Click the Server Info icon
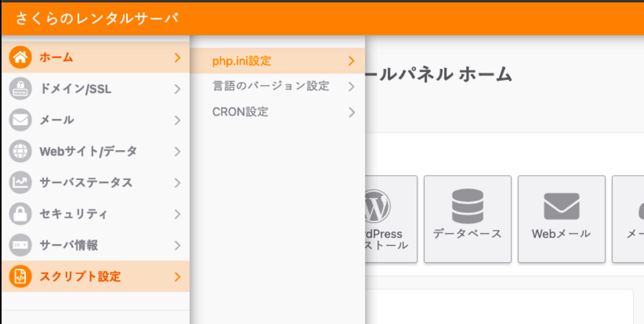Viewport: 644px width, 324px height. [x=20, y=245]
